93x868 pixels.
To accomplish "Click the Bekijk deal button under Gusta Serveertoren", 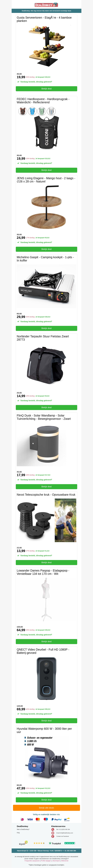I will [46, 89].
